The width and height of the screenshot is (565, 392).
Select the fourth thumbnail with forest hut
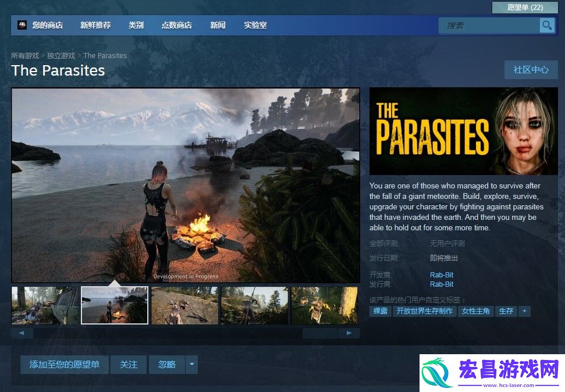(254, 305)
